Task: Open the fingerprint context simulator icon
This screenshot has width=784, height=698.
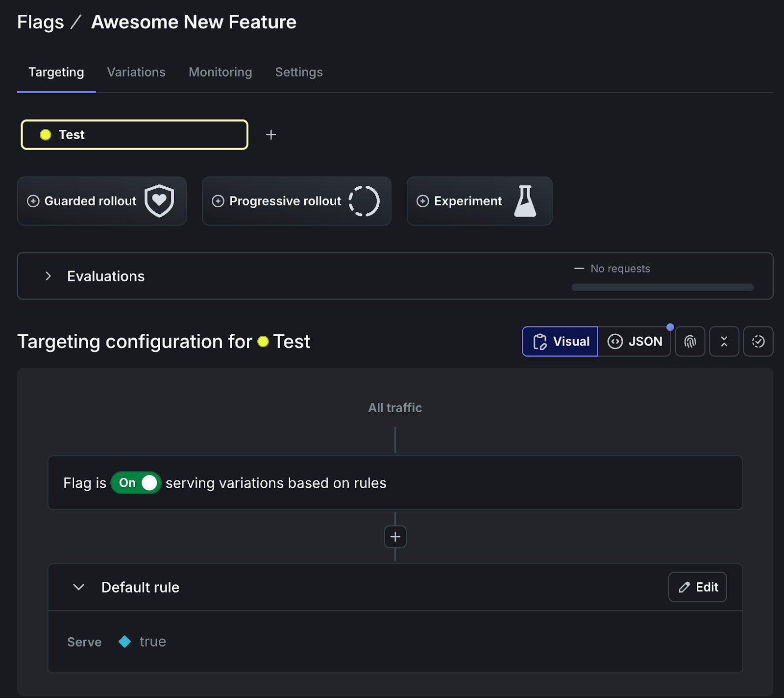Action: point(690,341)
